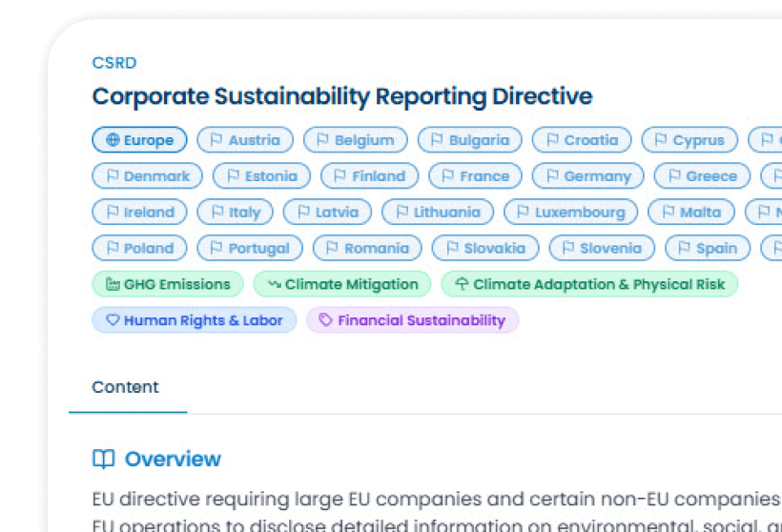Click the flag icon in Austria tag
Screen dimensions: 782x532
click(216, 139)
